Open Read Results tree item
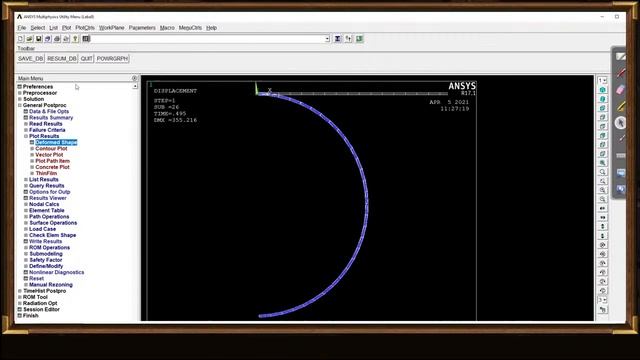Image resolution: width=640 pixels, height=360 pixels. click(46, 124)
